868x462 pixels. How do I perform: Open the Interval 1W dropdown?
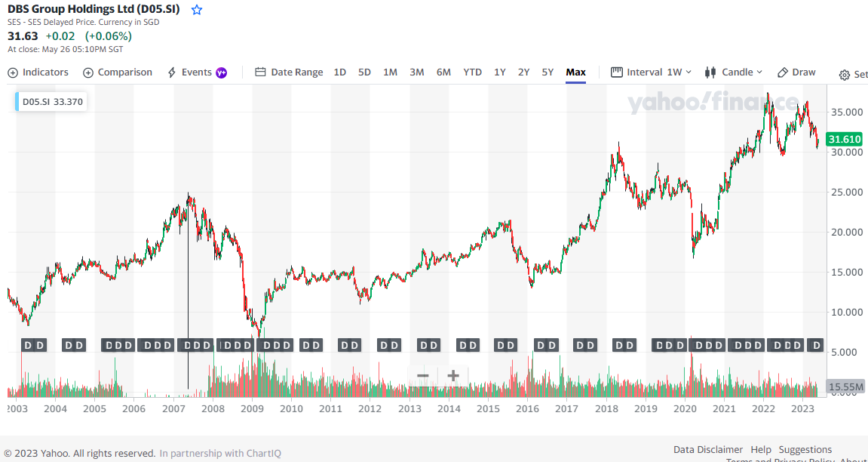click(651, 72)
